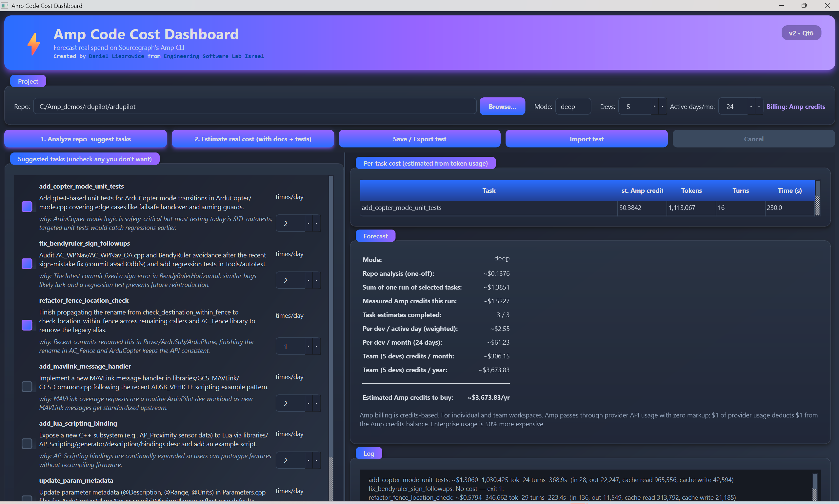Uncheck the add_copter_mode_unit_tests task
Screen dimensions: 839x504
27,207
